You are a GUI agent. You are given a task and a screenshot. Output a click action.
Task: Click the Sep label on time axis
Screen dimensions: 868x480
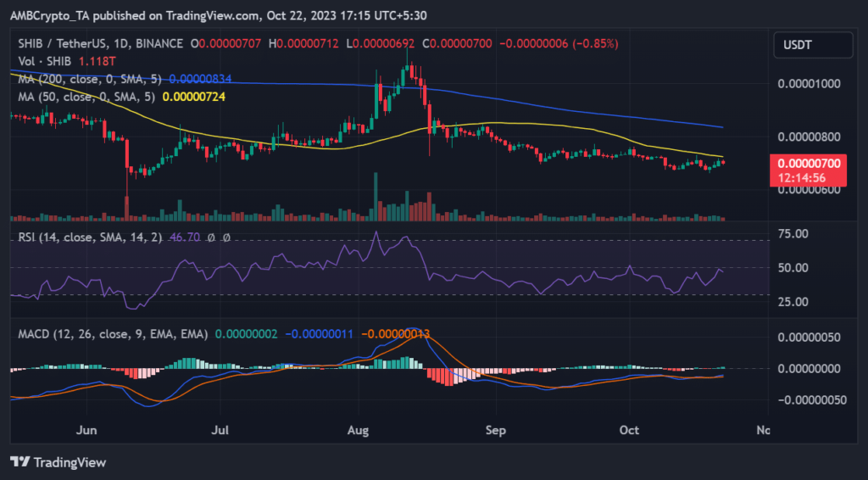tap(496, 431)
